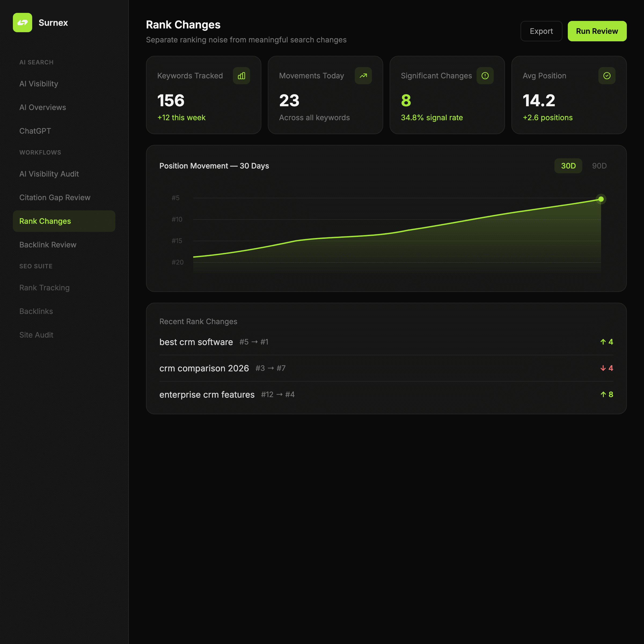Screen dimensions: 644x644
Task: Click the chart's latest data point dot
Action: coord(601,199)
